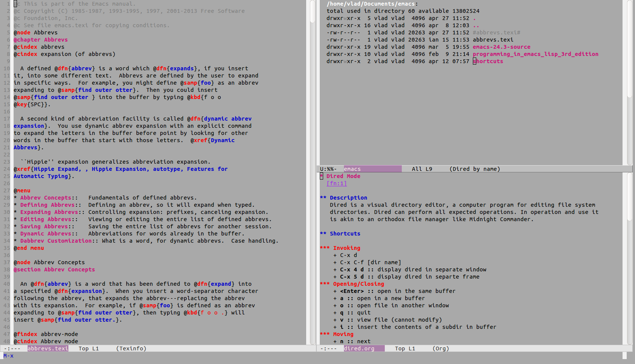
Task: Place cursor on '@section Abbrev Concepts' line
Action: 54,270
